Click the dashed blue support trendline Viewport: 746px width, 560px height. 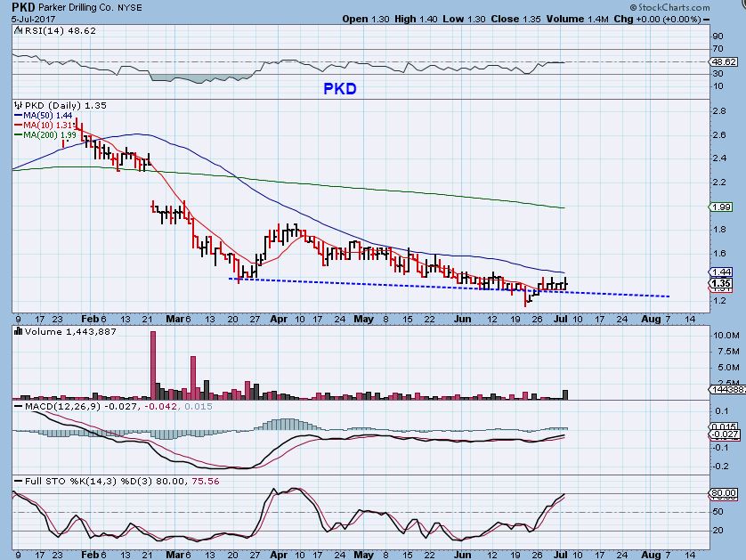[x=445, y=287]
